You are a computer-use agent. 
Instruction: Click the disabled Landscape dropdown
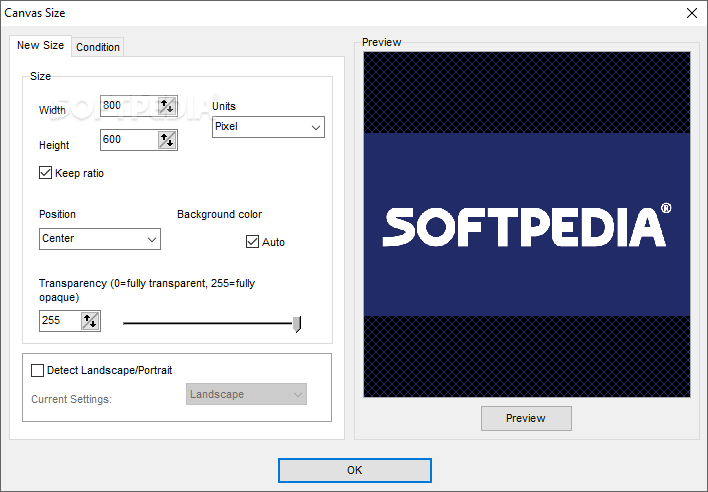click(247, 394)
